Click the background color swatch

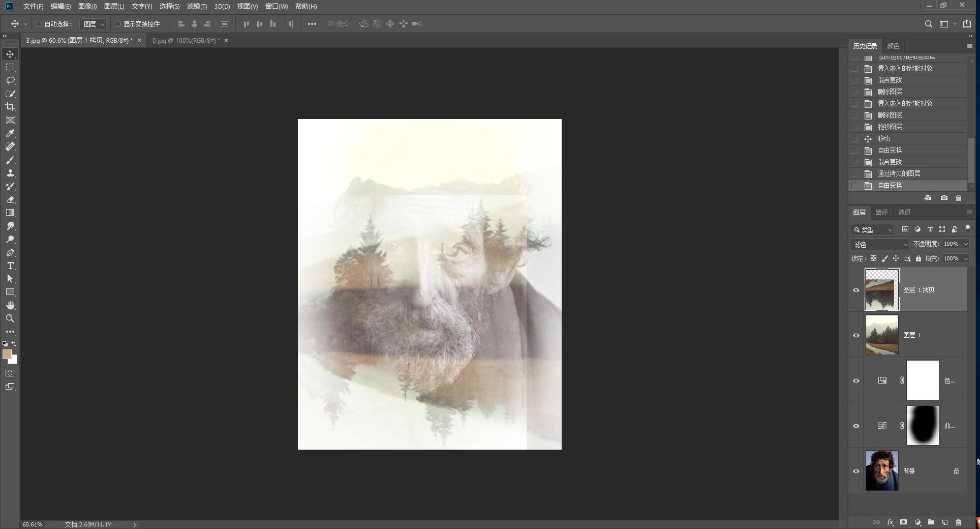click(14, 361)
